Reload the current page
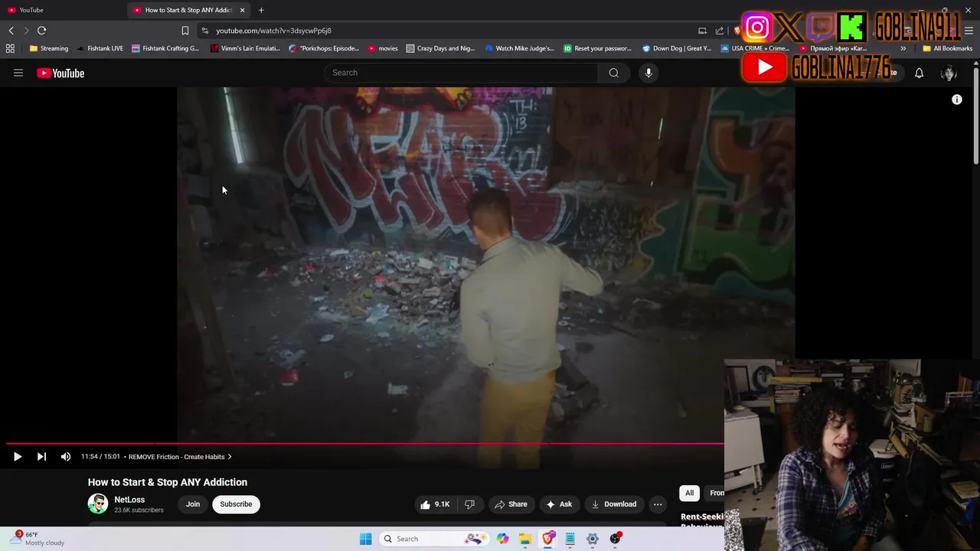This screenshot has height=551, width=980. (x=41, y=31)
